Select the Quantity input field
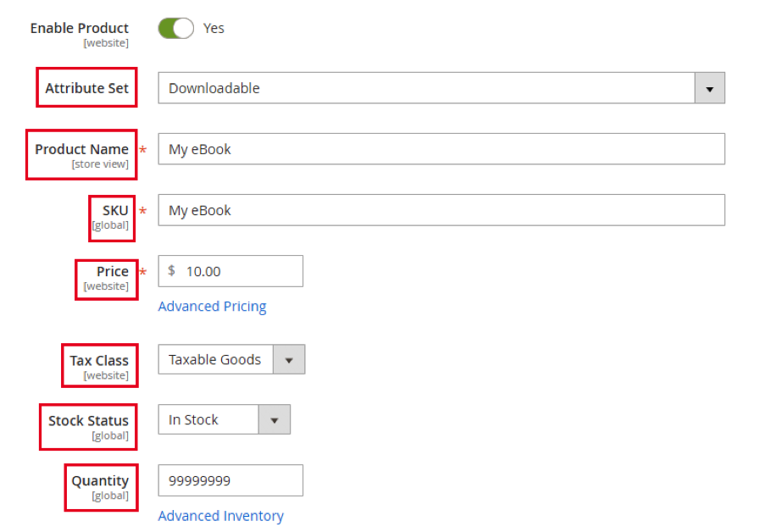Viewport: 766px width, 532px height. point(229,480)
